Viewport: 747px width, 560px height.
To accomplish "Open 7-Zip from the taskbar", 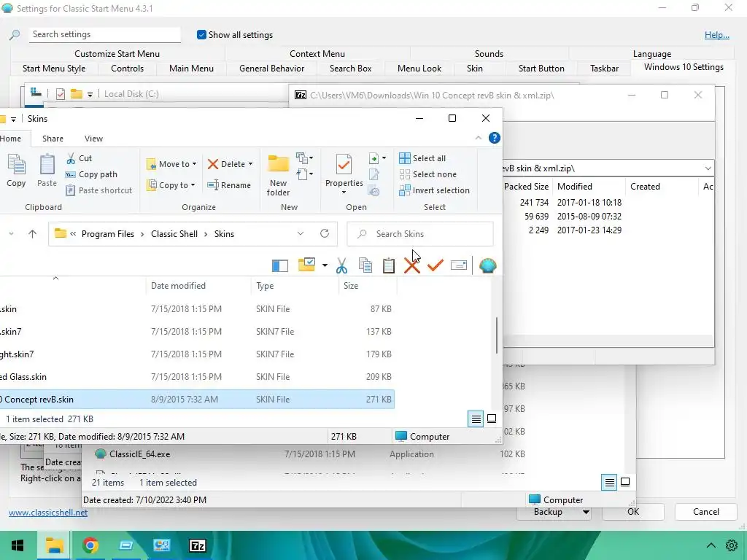I will tap(198, 545).
